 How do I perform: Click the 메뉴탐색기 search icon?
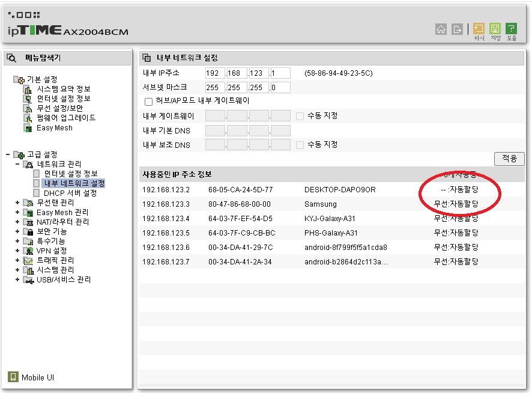click(11, 58)
